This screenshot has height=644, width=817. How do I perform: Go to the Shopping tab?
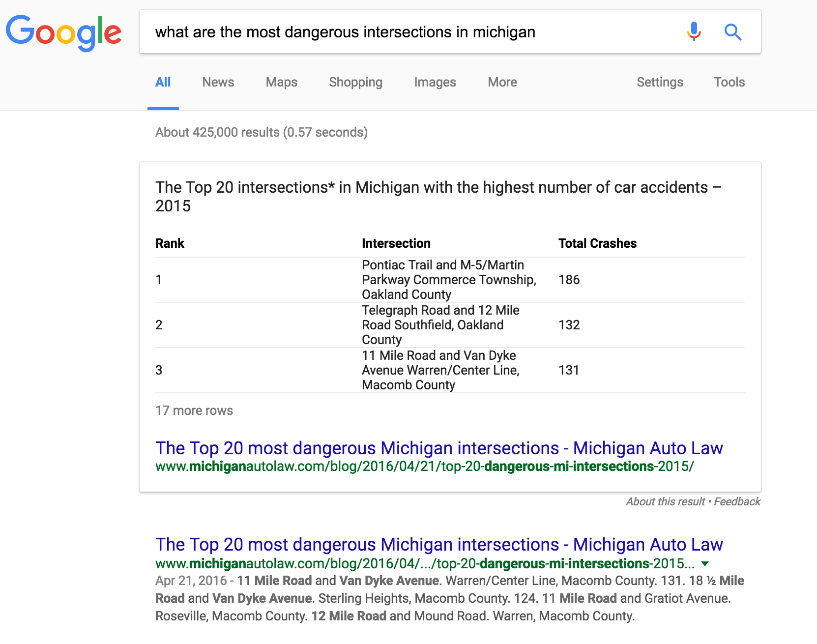click(355, 82)
